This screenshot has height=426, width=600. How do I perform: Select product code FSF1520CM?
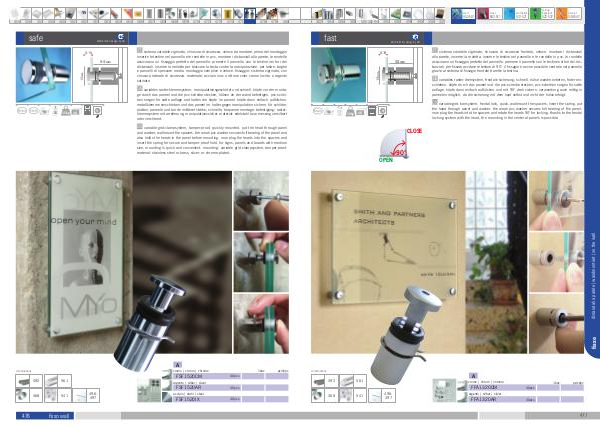[x=188, y=377]
